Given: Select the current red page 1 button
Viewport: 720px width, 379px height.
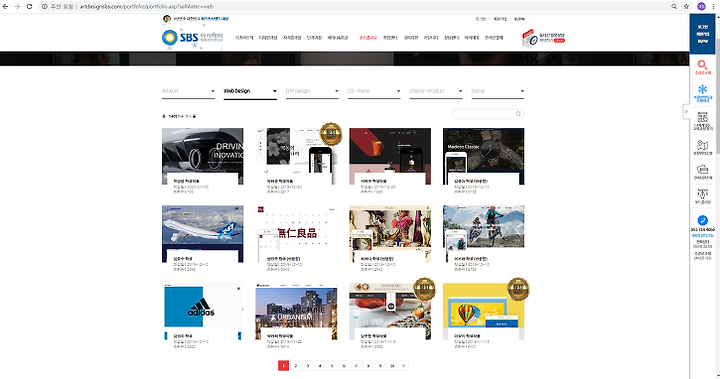Looking at the screenshot, I should 283,366.
